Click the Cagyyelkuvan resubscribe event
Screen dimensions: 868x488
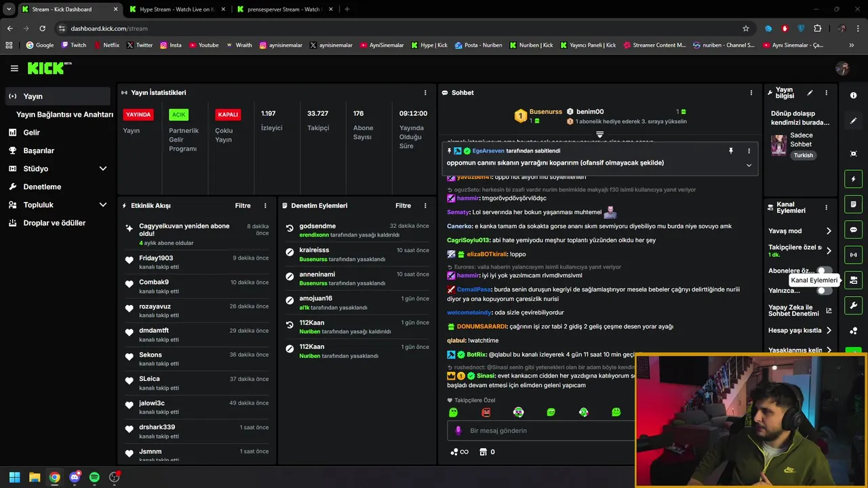[x=197, y=234]
